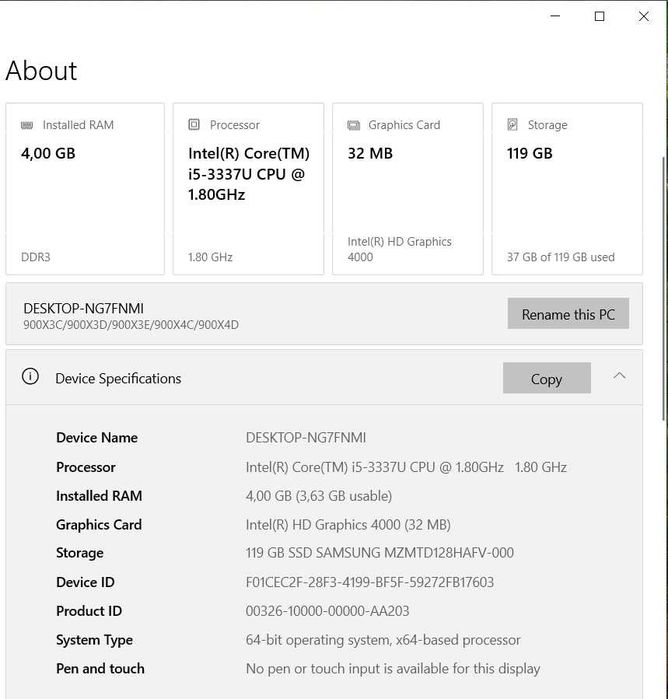Click the F01CEC2F device ID value
This screenshot has height=699, width=668.
[x=370, y=582]
